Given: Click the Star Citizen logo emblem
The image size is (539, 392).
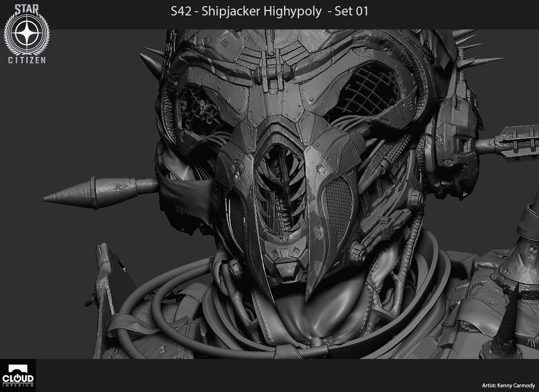Looking at the screenshot, I should tap(27, 33).
